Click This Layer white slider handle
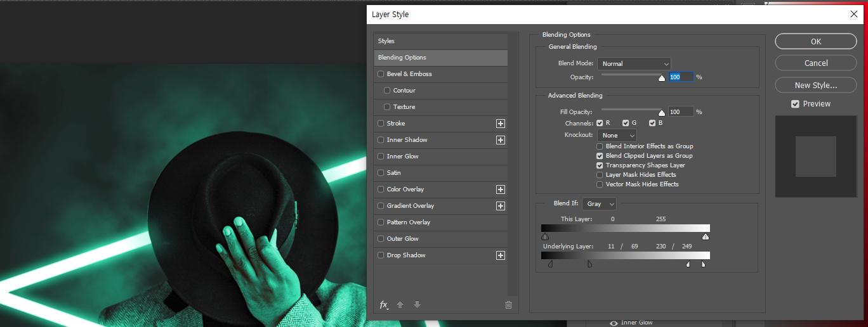This screenshot has height=327, width=868. pyautogui.click(x=706, y=237)
